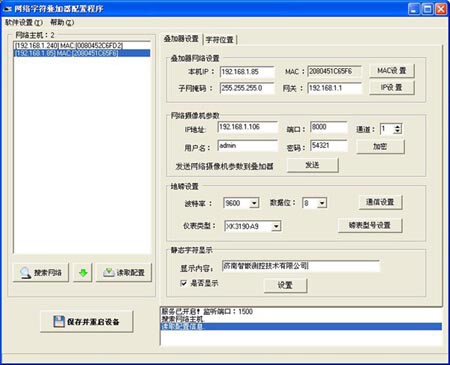Screen dimensions: 450x365
Task: Click the 用户名 username field
Action: [x=248, y=146]
